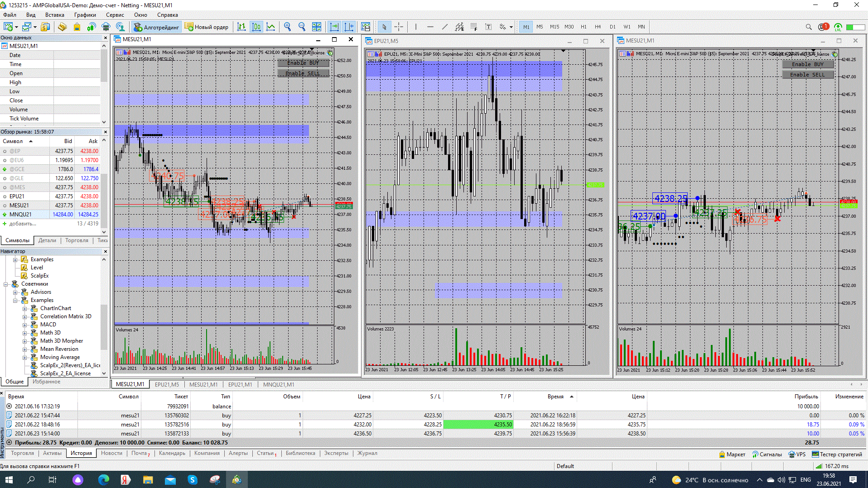Select the Crosshair tool

click(x=399, y=27)
